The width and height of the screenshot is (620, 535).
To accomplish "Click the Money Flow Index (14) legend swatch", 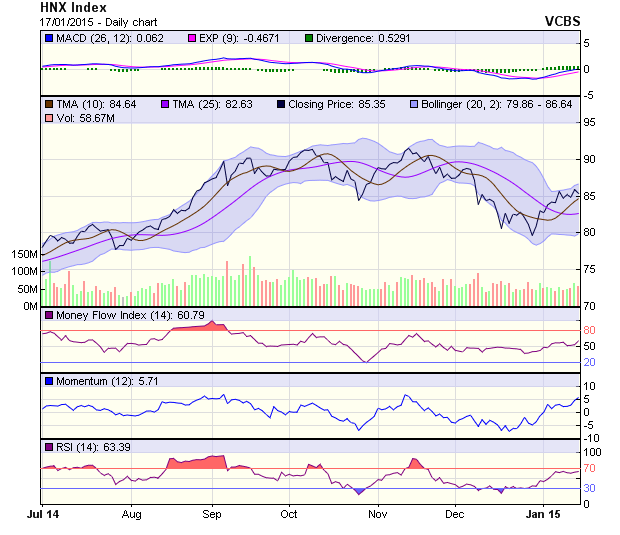I will 48,315.
